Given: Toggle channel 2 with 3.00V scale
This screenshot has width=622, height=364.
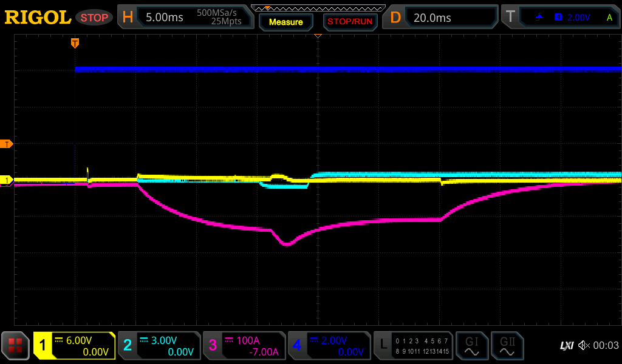Looking at the screenshot, I should click(159, 346).
